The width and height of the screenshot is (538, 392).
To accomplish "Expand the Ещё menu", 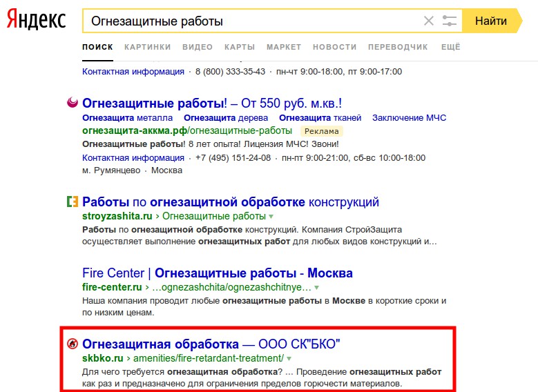I will [x=451, y=47].
